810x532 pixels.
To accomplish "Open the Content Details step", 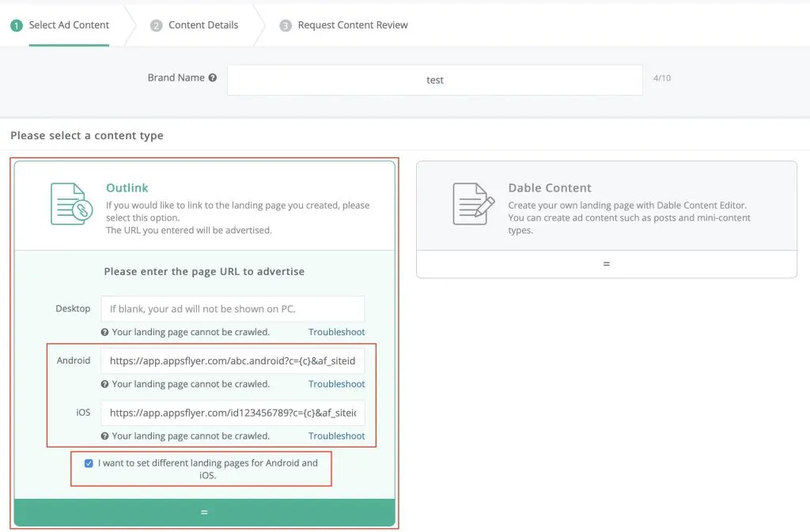I will pyautogui.click(x=203, y=25).
